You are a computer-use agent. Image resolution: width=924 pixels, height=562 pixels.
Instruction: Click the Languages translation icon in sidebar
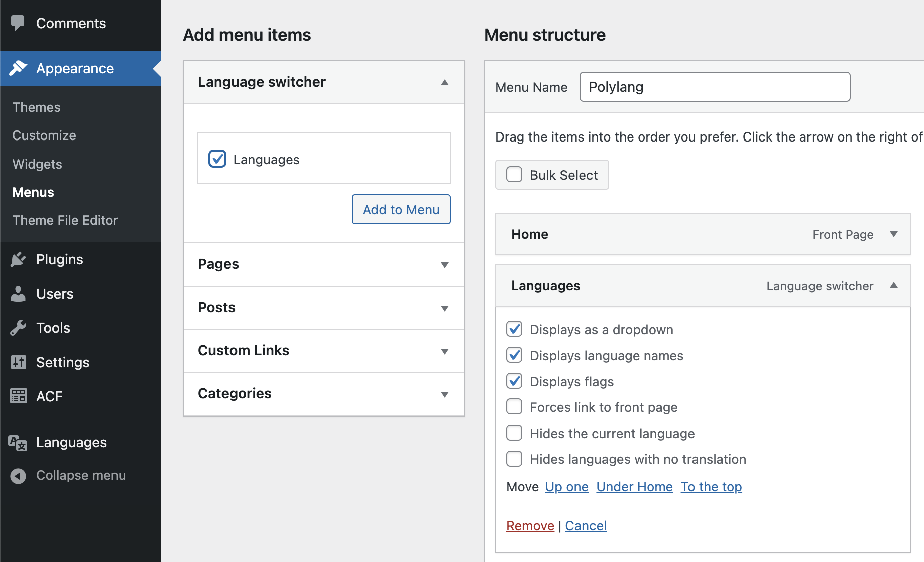click(x=18, y=443)
